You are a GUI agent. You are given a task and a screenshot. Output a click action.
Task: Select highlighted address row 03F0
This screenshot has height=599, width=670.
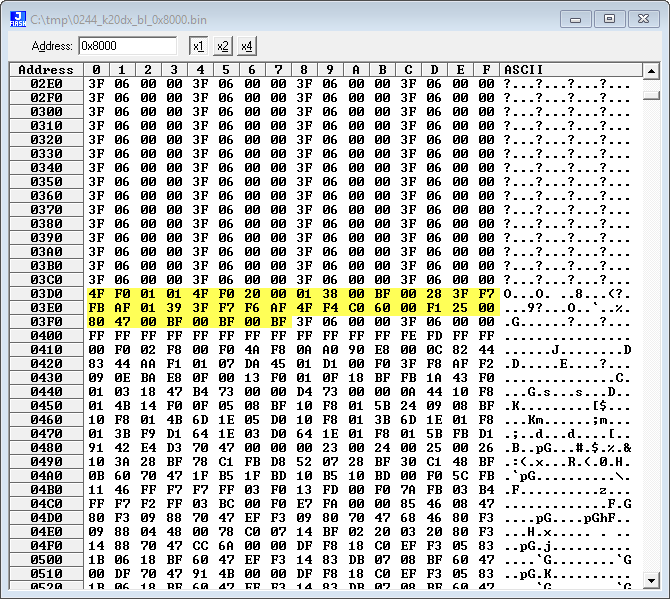[46, 321]
